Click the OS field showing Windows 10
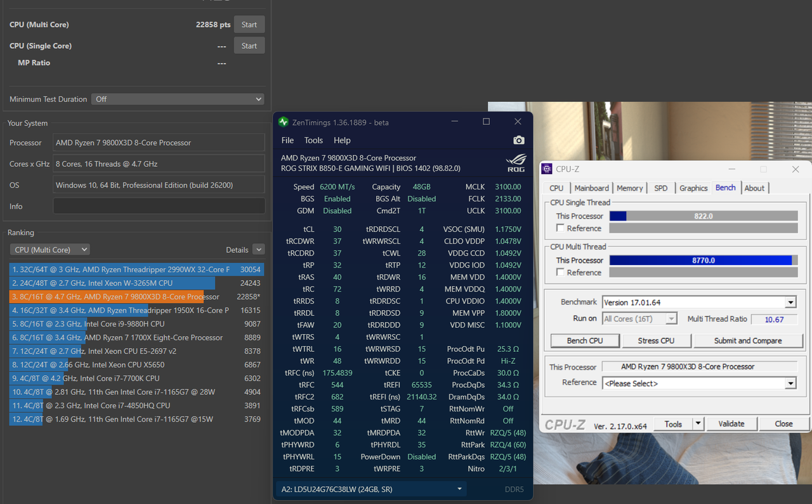The width and height of the screenshot is (812, 504). click(x=159, y=185)
